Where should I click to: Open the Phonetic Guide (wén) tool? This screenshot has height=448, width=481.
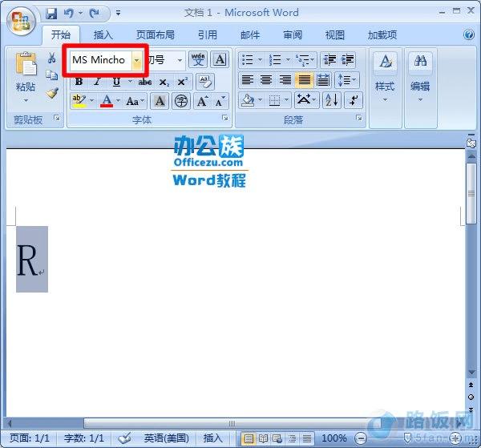tap(198, 59)
